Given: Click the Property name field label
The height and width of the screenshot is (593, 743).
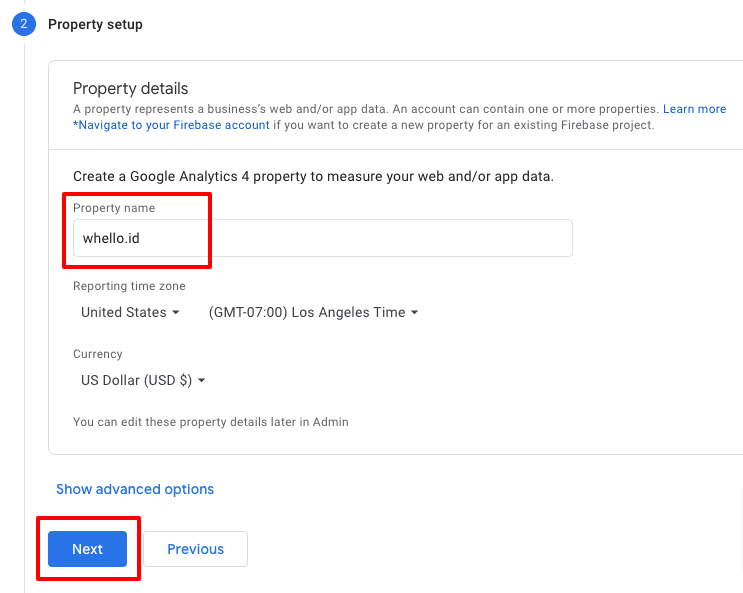Looking at the screenshot, I should [x=114, y=208].
